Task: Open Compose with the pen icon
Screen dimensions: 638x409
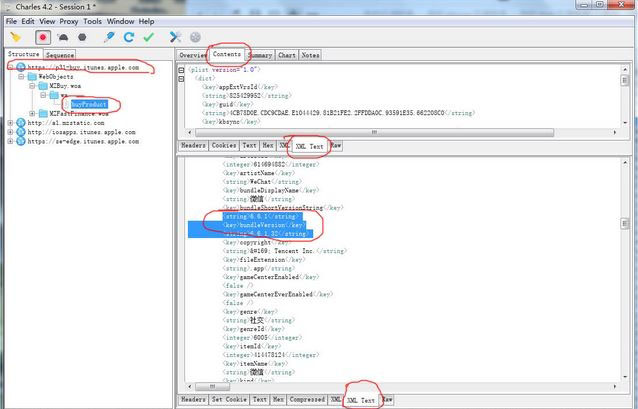Action: 109,37
